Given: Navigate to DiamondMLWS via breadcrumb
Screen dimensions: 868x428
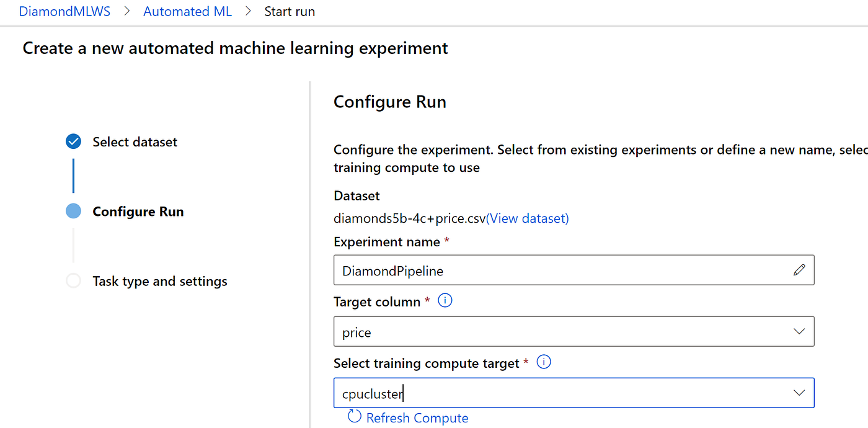Looking at the screenshot, I should pos(64,11).
